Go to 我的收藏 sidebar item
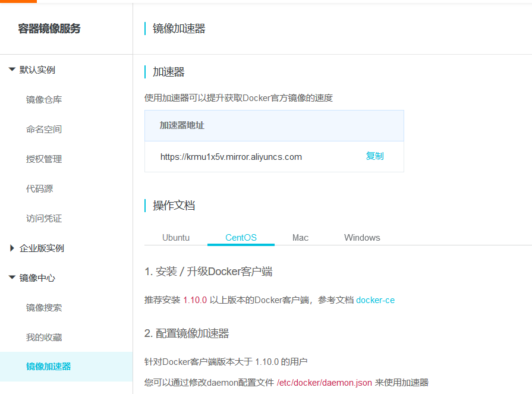Image resolution: width=532 pixels, height=394 pixels. [44, 337]
